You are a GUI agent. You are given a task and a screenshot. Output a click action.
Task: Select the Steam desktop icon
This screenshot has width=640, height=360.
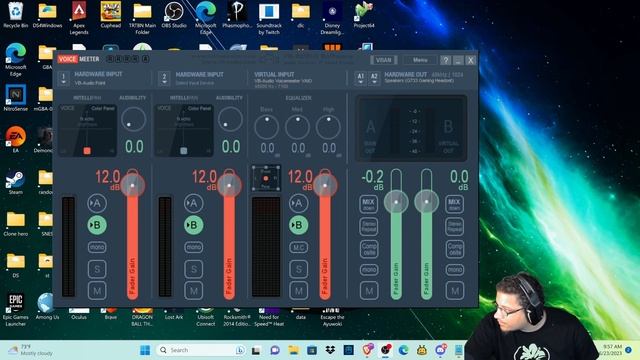pos(16,182)
